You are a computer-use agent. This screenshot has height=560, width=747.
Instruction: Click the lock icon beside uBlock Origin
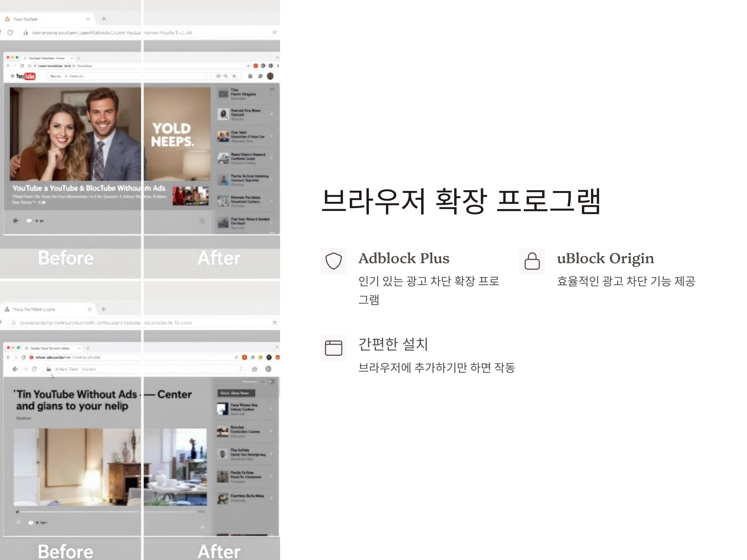(x=532, y=261)
